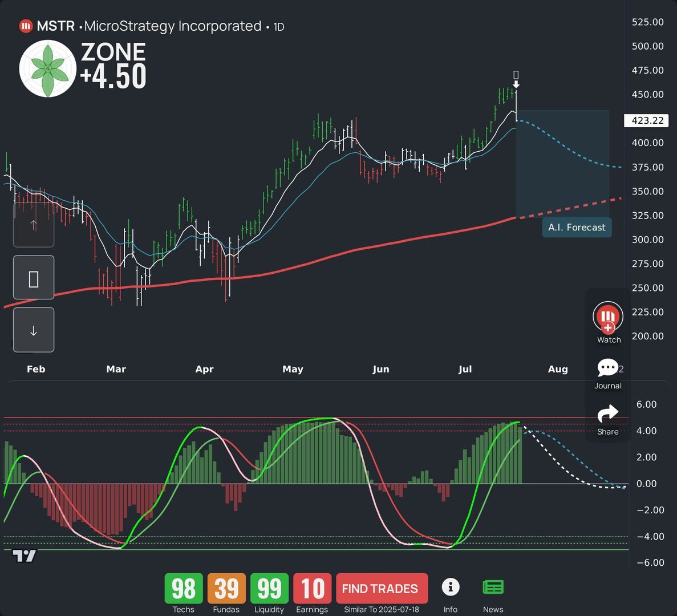Share this chart via Share arrow

click(x=607, y=414)
